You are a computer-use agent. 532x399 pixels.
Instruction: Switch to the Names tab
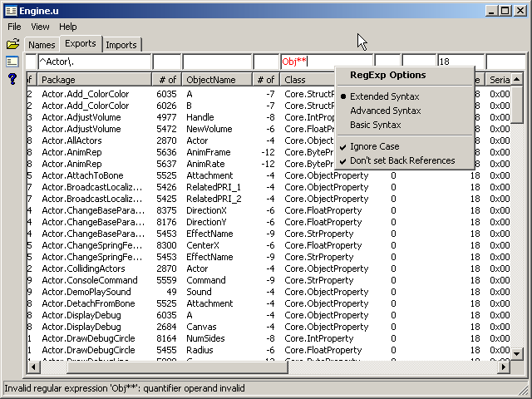click(x=41, y=45)
